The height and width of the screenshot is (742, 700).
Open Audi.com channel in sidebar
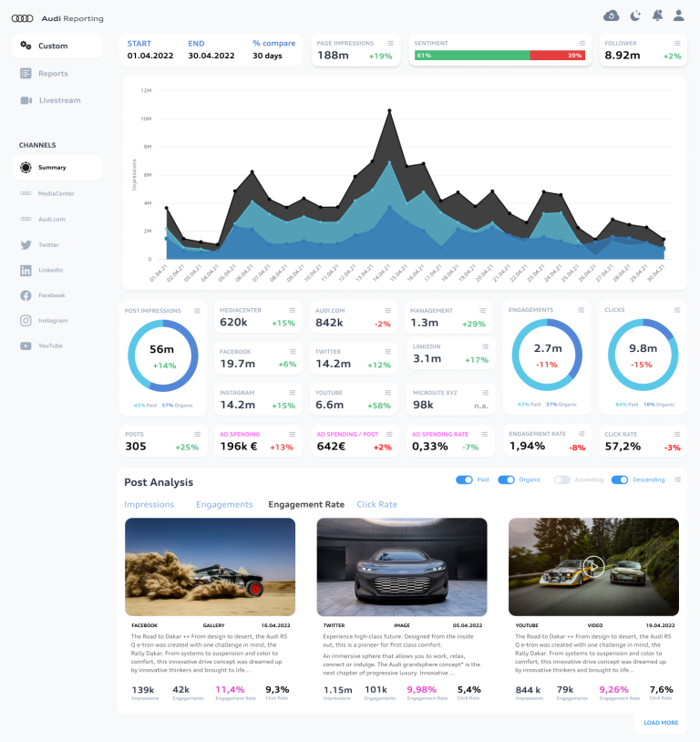43,219
